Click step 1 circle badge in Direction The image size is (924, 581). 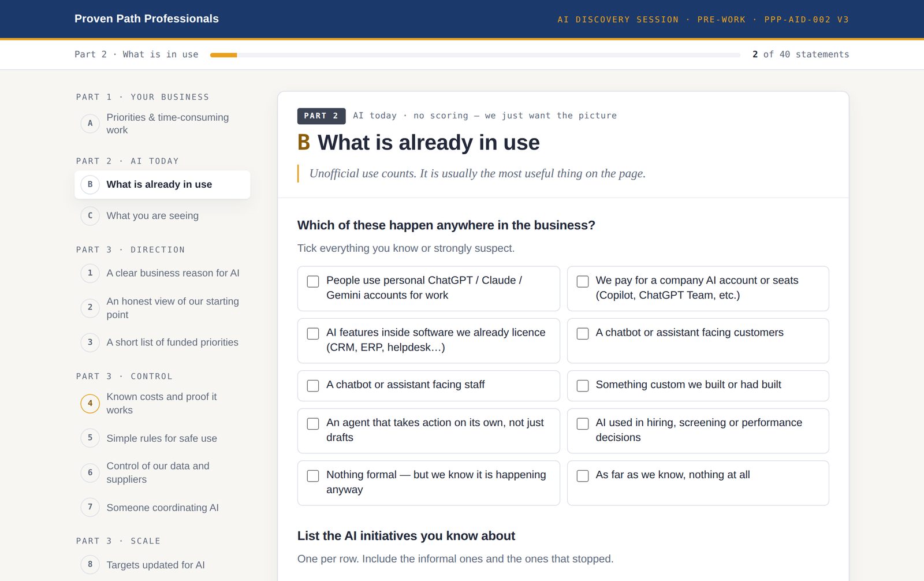tap(90, 273)
